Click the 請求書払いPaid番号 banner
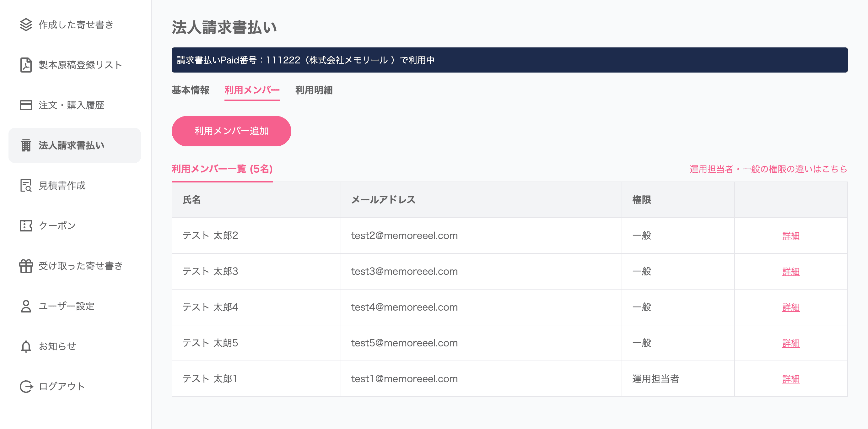Screen dimensions: 868x429 point(509,60)
